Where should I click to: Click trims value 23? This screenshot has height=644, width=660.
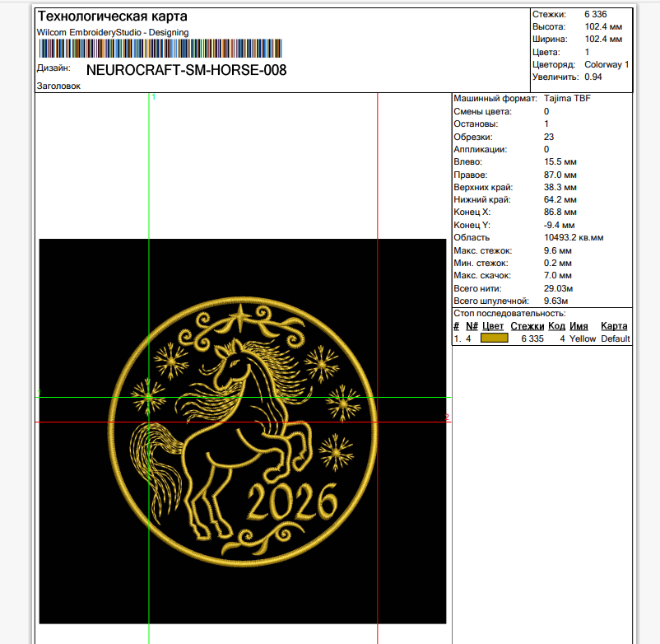[549, 137]
